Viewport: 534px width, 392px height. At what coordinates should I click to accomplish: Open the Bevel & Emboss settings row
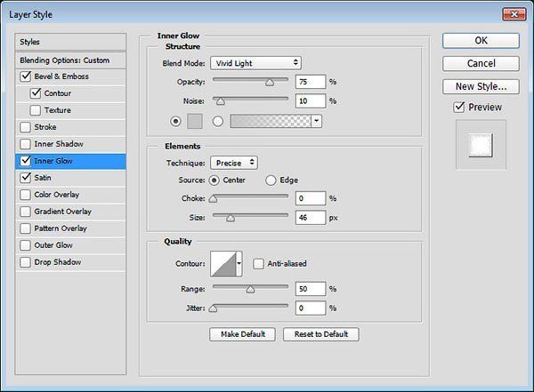tap(70, 76)
